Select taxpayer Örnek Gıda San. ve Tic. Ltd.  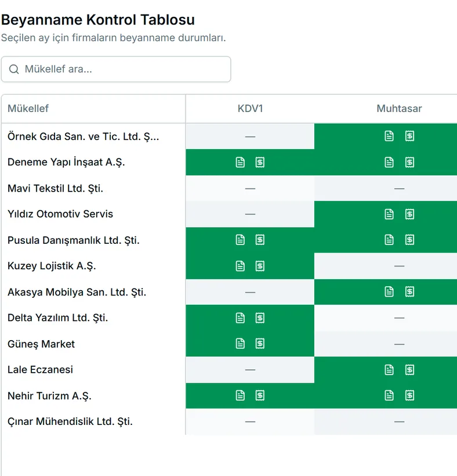click(x=83, y=136)
